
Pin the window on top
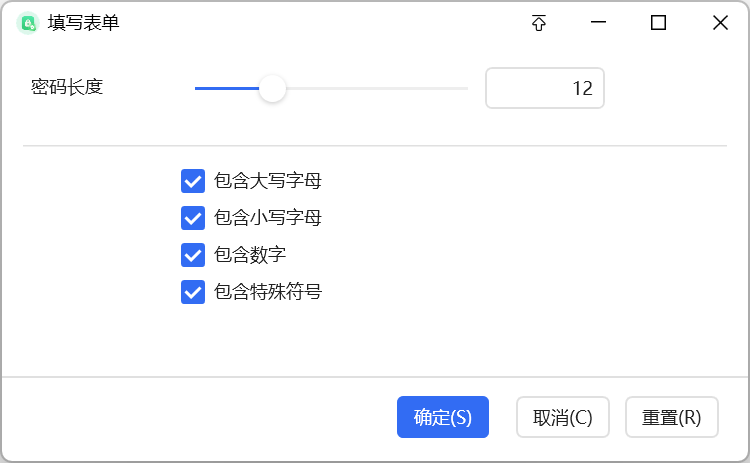pyautogui.click(x=539, y=23)
